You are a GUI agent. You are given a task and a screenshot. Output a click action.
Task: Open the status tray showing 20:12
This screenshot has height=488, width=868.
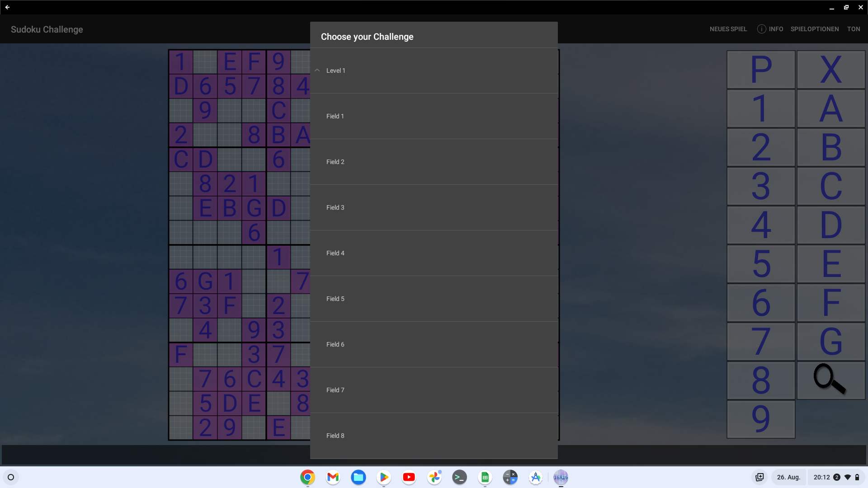click(836, 477)
